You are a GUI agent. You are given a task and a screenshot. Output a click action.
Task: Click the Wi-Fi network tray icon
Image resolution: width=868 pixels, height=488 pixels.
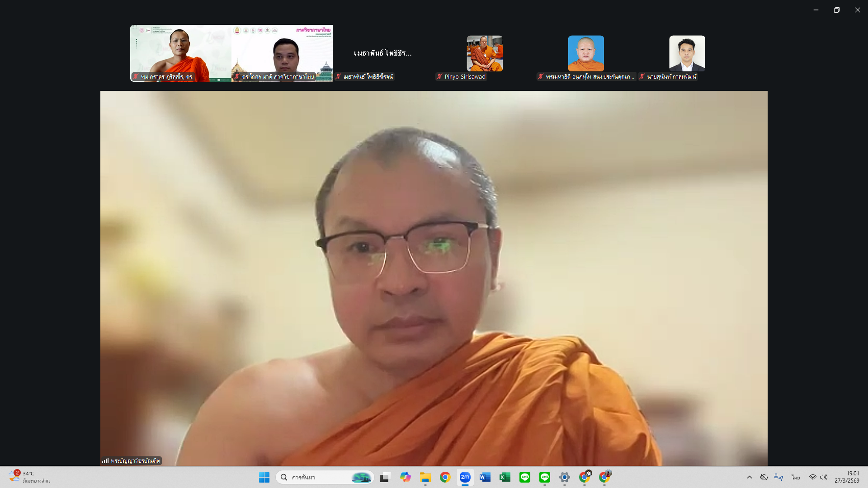[812, 477]
